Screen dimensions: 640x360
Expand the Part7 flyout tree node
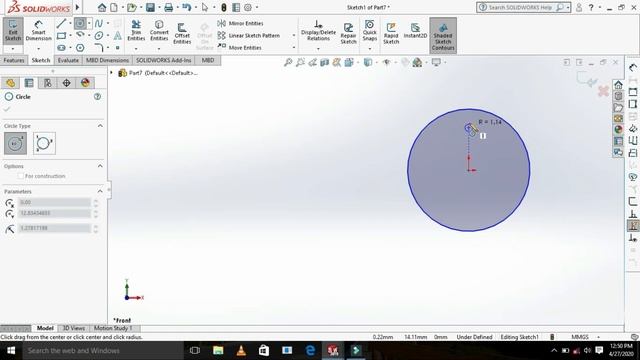click(111, 73)
